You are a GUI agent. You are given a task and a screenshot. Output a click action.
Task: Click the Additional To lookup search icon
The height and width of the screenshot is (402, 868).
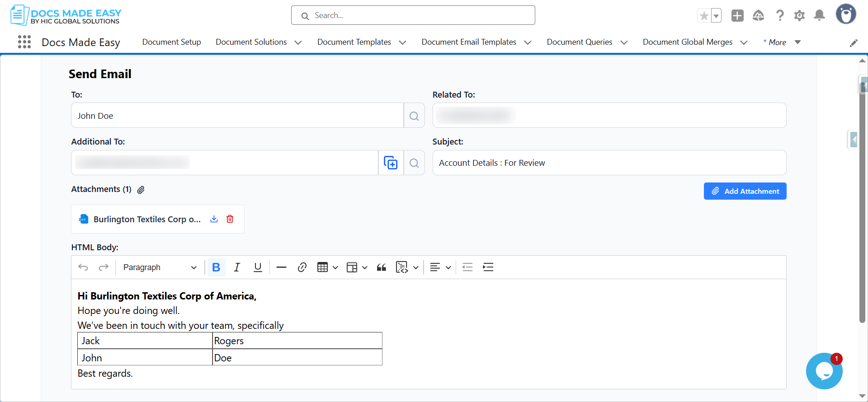(414, 163)
